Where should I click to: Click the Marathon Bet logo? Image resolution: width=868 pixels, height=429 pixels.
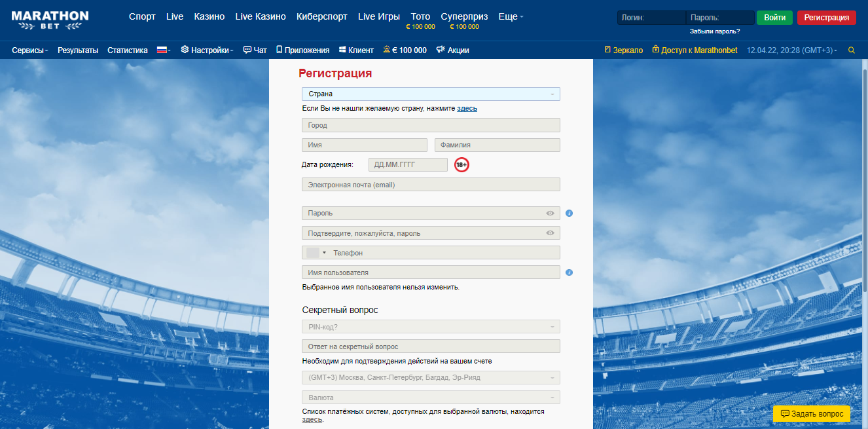pos(50,20)
